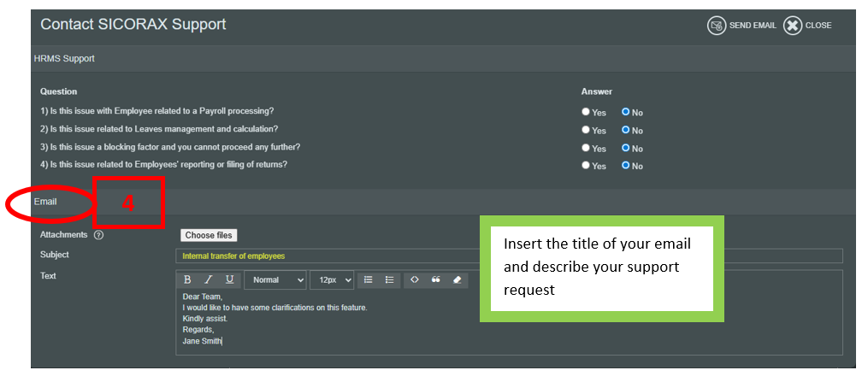Click inside the email Text body area
Screen dimensions: 868x382
(x=509, y=322)
